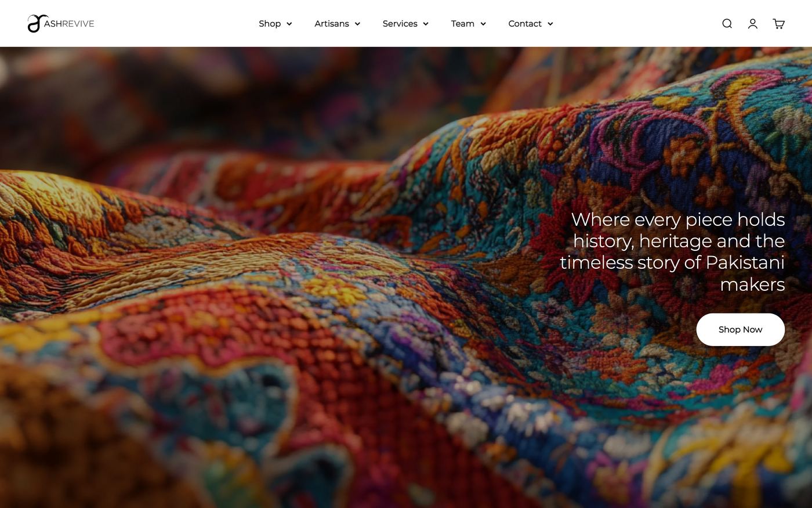The image size is (812, 508).
Task: Open the account login icon
Action: click(752, 24)
